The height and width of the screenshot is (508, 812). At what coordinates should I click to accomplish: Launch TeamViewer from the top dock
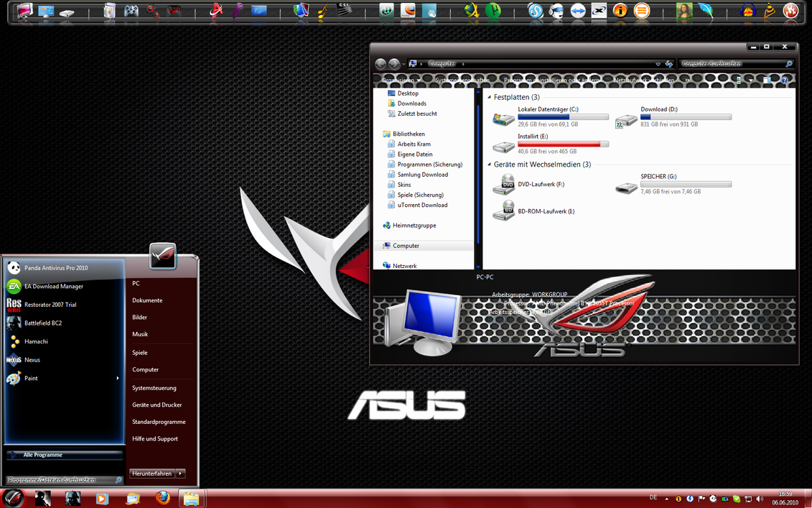coord(578,10)
